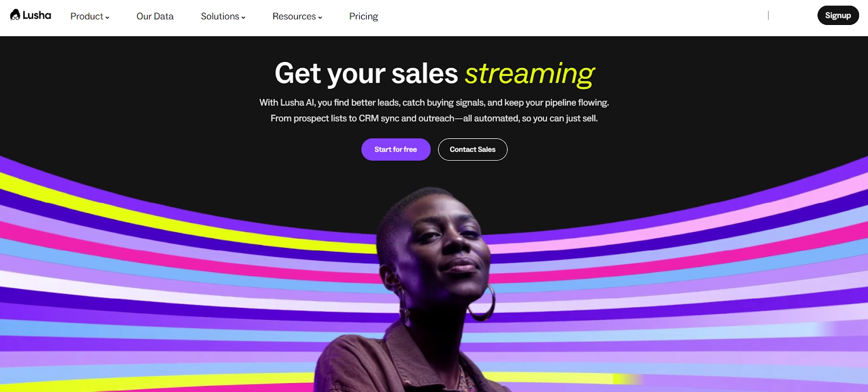Click the vertical divider near Signup
The height and width of the screenshot is (392, 868).
(x=768, y=15)
